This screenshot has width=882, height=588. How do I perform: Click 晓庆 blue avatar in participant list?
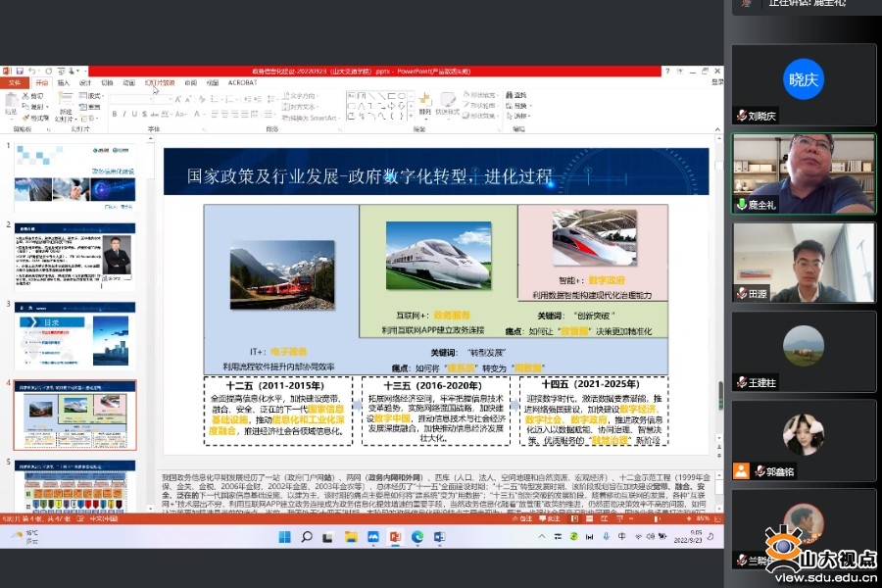click(x=803, y=79)
